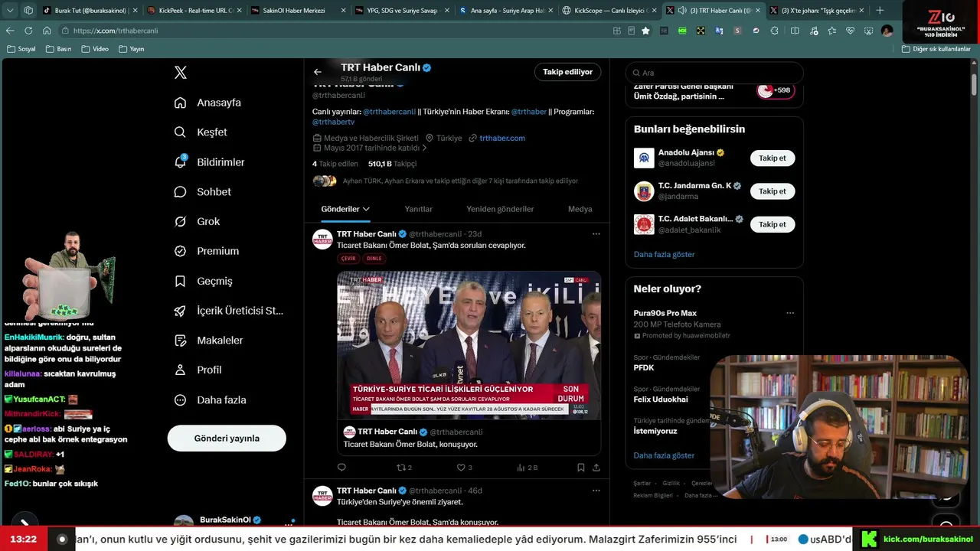Open Makaleler in the sidebar
Viewport: 980px width, 551px height.
pyautogui.click(x=208, y=341)
